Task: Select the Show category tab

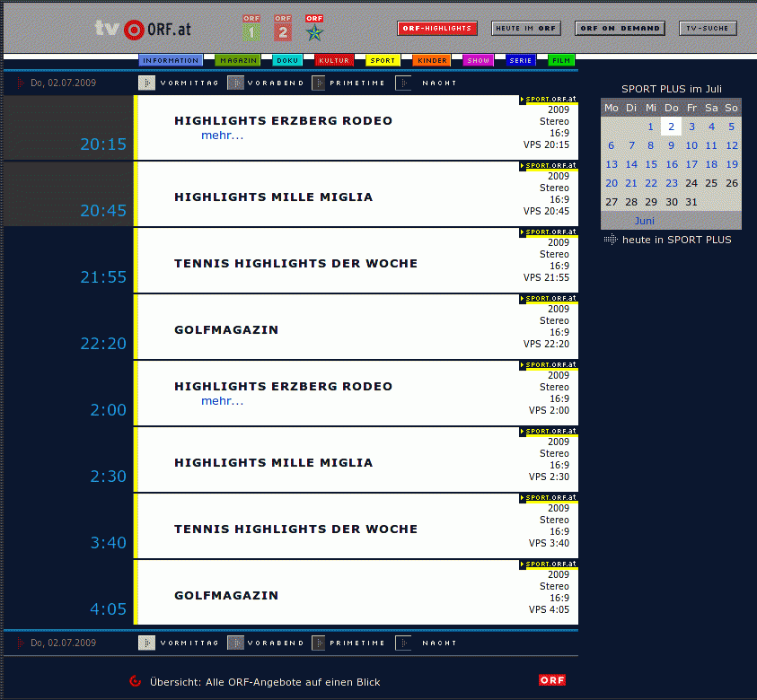Action: point(478,60)
